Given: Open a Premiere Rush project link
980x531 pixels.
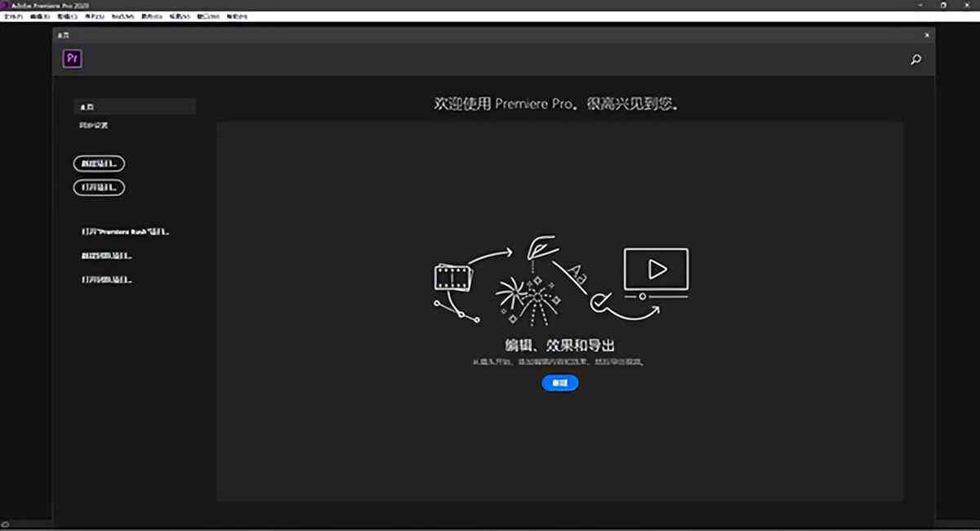Looking at the screenshot, I should pyautogui.click(x=125, y=232).
